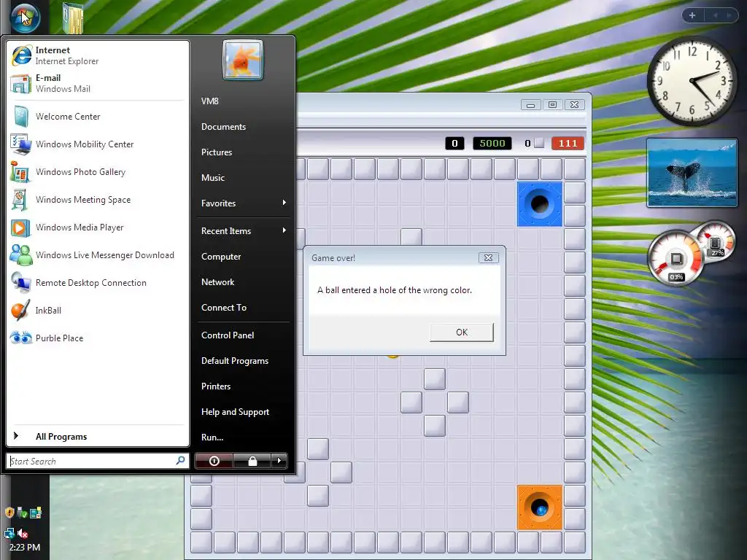
Task: Expand the Favorites submenu
Action: click(243, 203)
